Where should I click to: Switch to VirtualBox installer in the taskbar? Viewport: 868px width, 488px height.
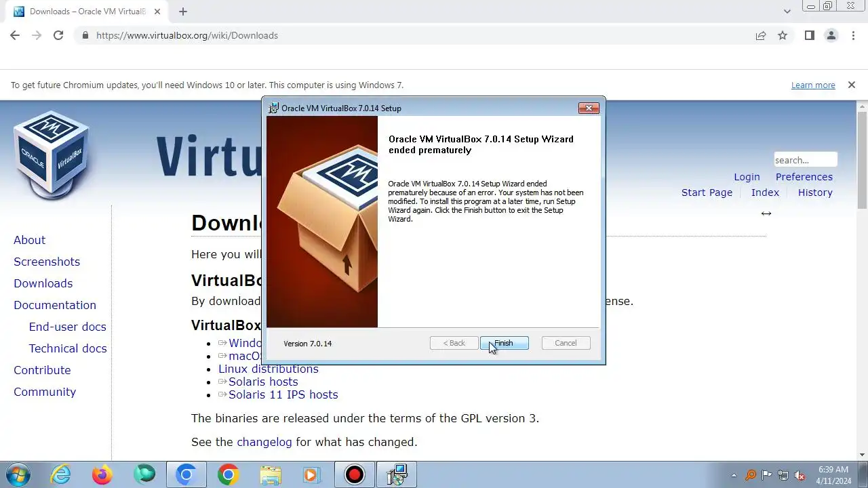coord(396,474)
